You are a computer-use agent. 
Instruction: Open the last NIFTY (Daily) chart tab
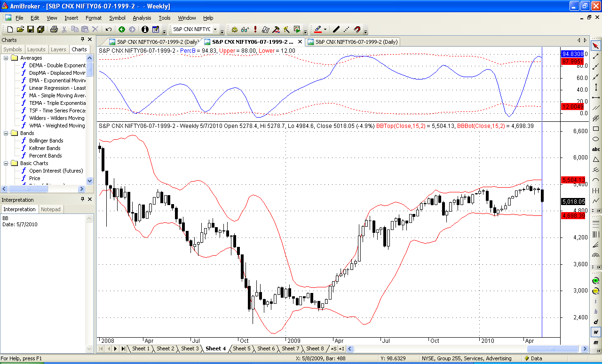tap(352, 41)
